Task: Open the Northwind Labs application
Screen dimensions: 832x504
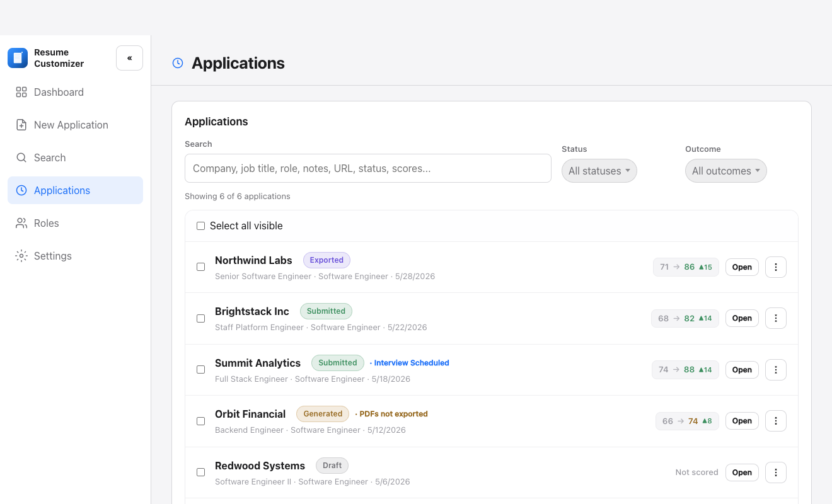Action: coord(742,267)
